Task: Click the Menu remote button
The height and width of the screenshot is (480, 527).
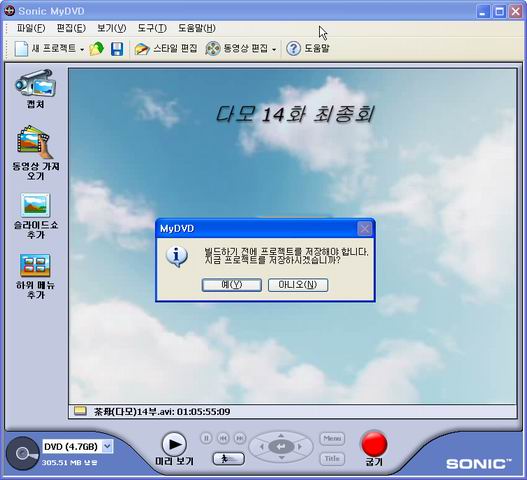Action: point(332,439)
